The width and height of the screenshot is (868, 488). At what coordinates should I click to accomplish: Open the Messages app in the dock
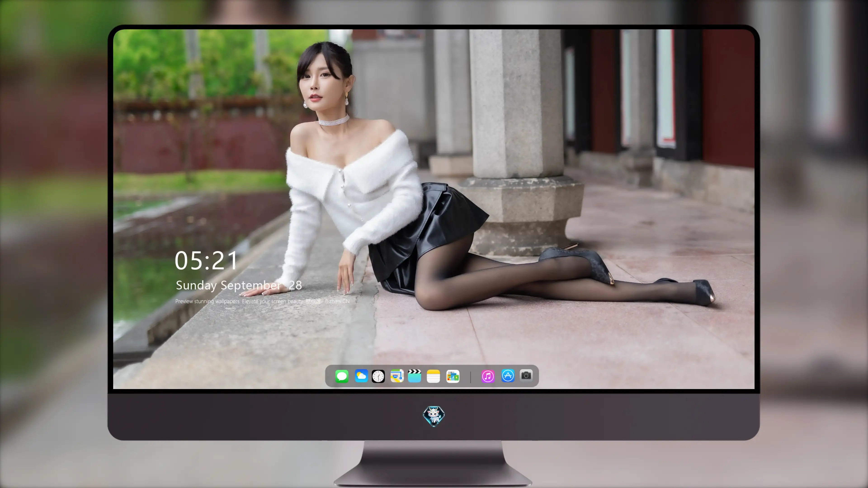click(342, 376)
